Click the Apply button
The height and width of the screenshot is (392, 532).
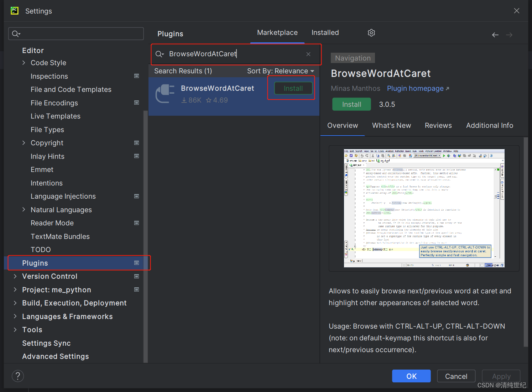501,376
